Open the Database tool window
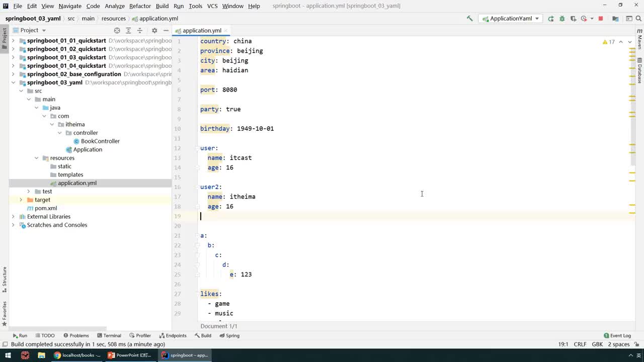The image size is (644, 362). click(640, 70)
